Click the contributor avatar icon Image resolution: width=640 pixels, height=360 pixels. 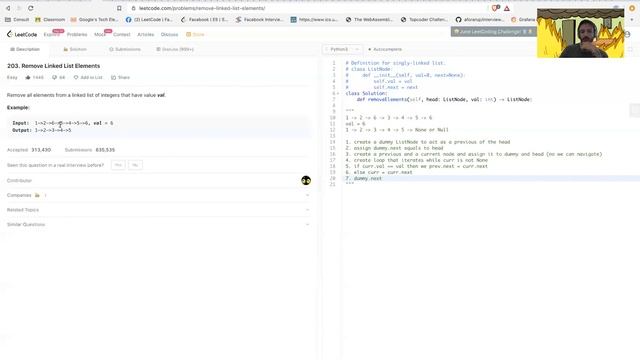(306, 180)
